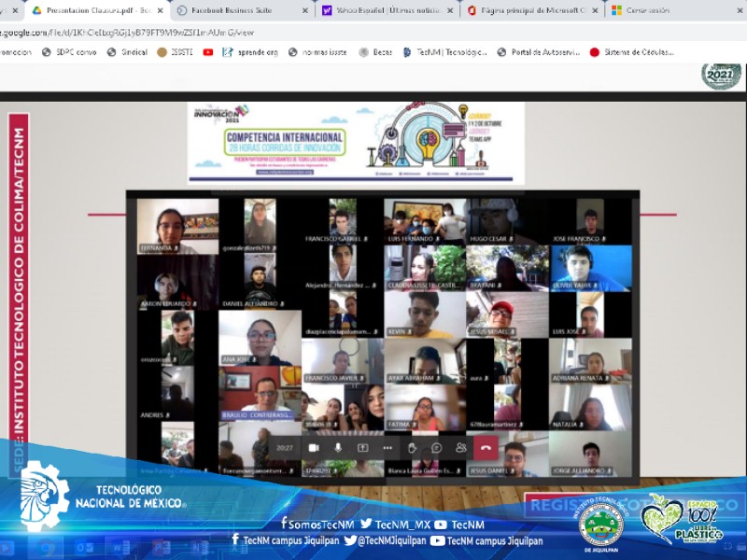
Task: Select the LUIS FERNANDO video tile
Action: click(x=425, y=221)
